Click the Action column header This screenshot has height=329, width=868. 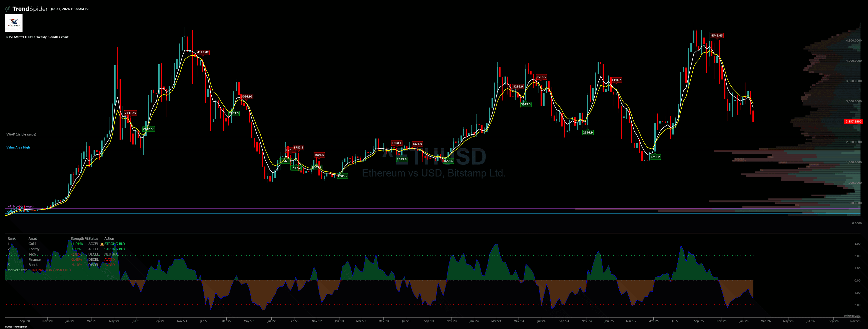click(109, 238)
